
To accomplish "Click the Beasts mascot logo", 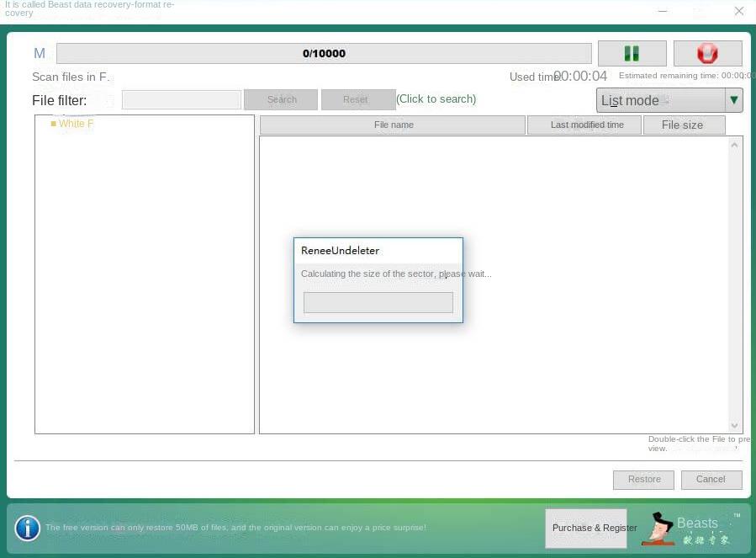I will pos(661,528).
